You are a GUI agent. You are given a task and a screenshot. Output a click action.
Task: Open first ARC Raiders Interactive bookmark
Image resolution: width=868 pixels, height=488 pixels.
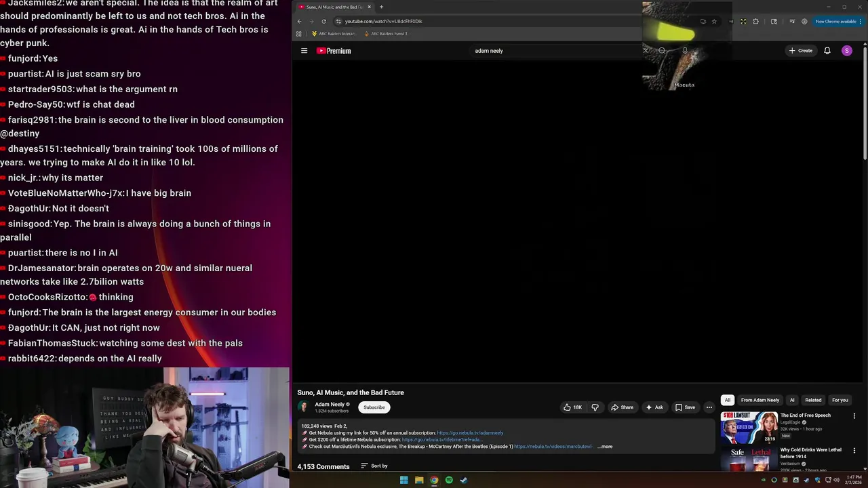[x=334, y=34]
